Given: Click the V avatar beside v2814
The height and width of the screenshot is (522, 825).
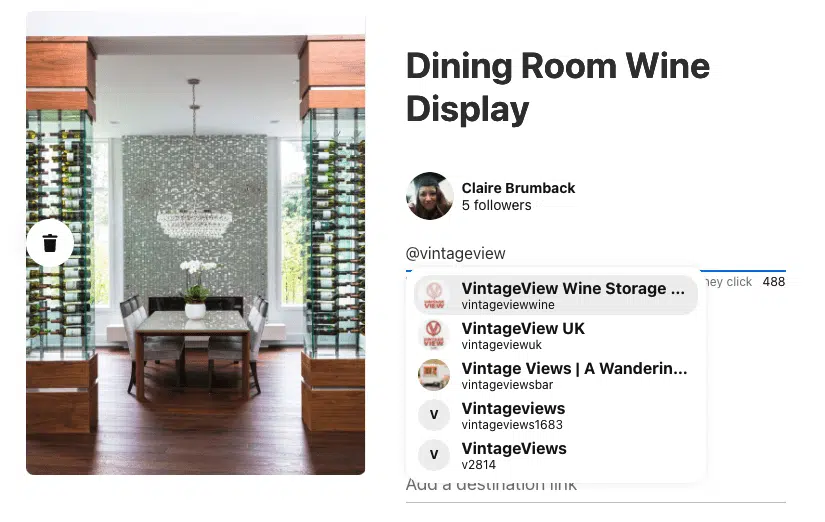Looking at the screenshot, I should click(434, 455).
